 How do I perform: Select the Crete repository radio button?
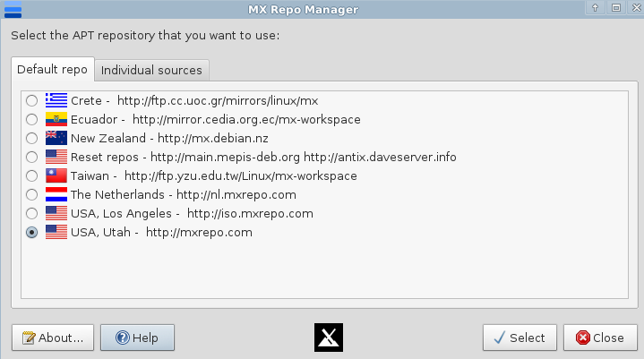[x=31, y=101]
